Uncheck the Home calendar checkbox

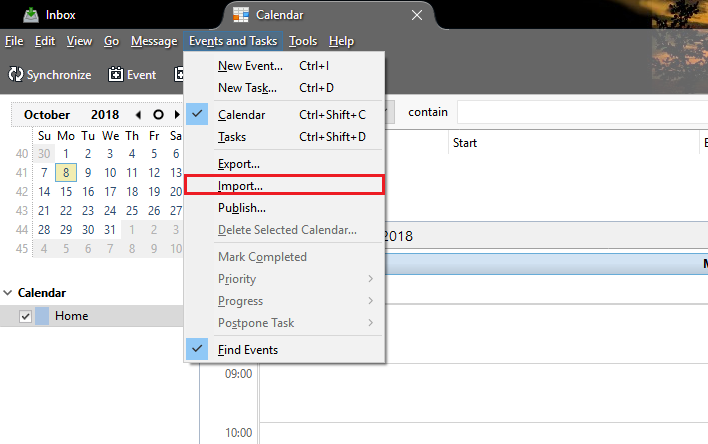point(25,316)
